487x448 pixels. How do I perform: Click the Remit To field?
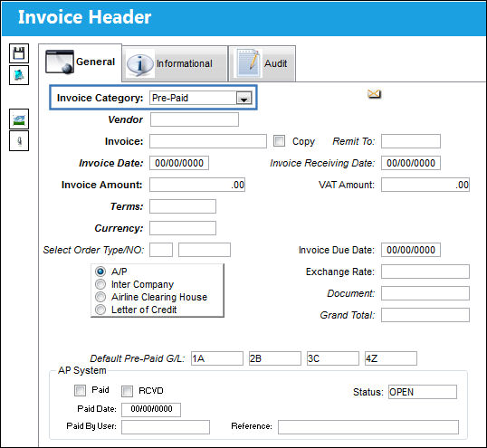411,141
